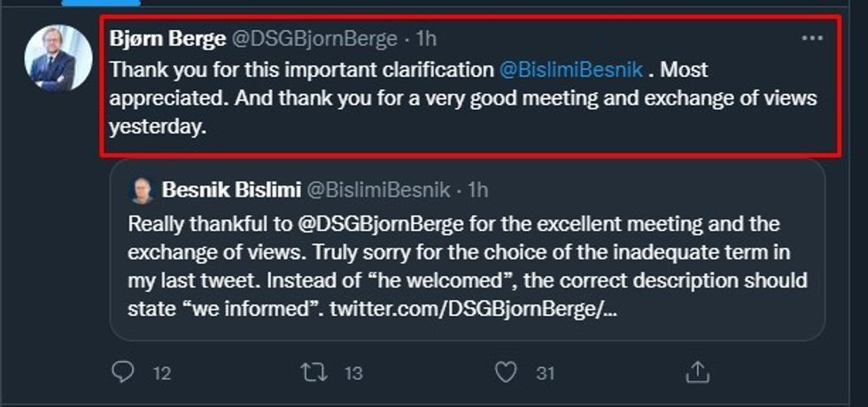Click the quoted tweet's 1h timestamp
Image resolution: width=868 pixels, height=407 pixels.
pos(477,190)
